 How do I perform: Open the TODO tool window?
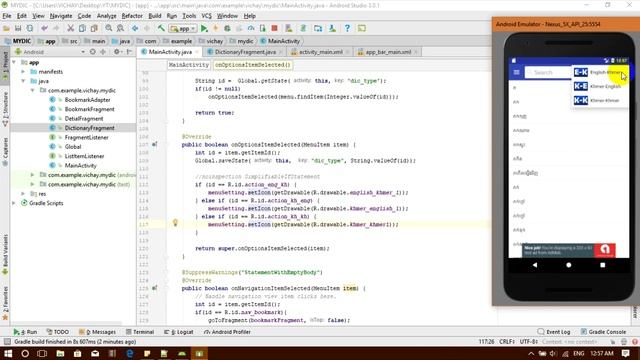tap(58, 332)
